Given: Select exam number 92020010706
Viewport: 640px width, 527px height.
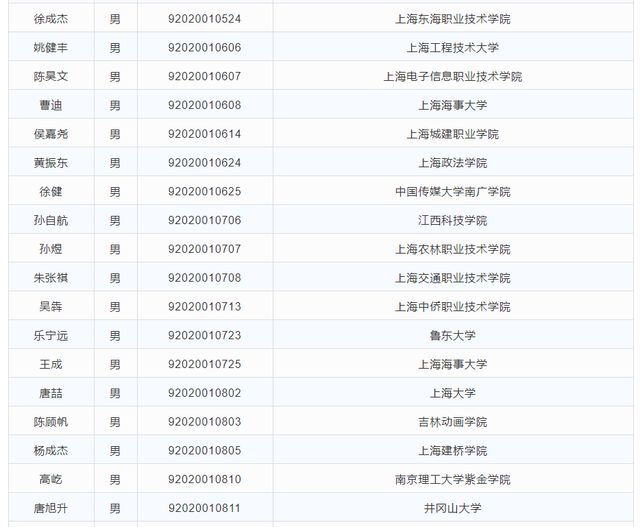Looking at the screenshot, I should 204,220.
